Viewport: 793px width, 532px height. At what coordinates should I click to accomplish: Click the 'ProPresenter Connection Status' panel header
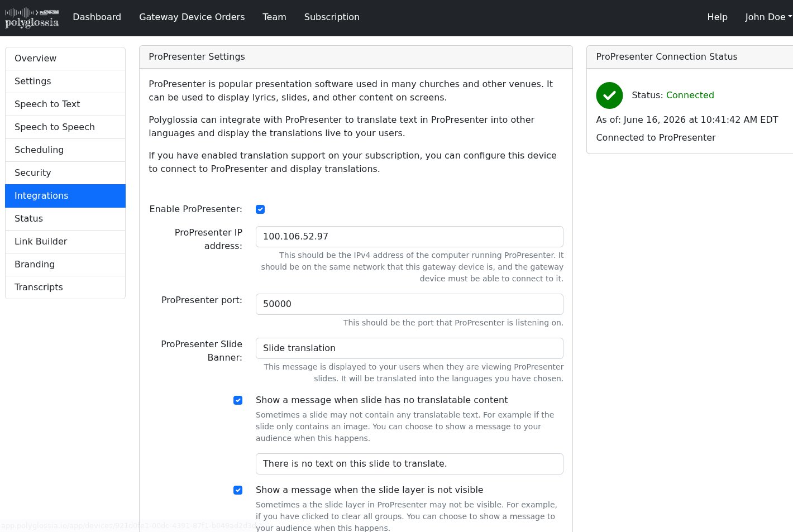[x=690, y=57]
